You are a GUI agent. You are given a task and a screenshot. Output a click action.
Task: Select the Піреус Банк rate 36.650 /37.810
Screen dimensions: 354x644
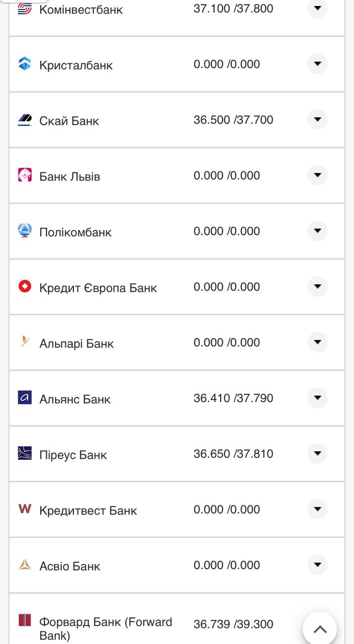[233, 454]
